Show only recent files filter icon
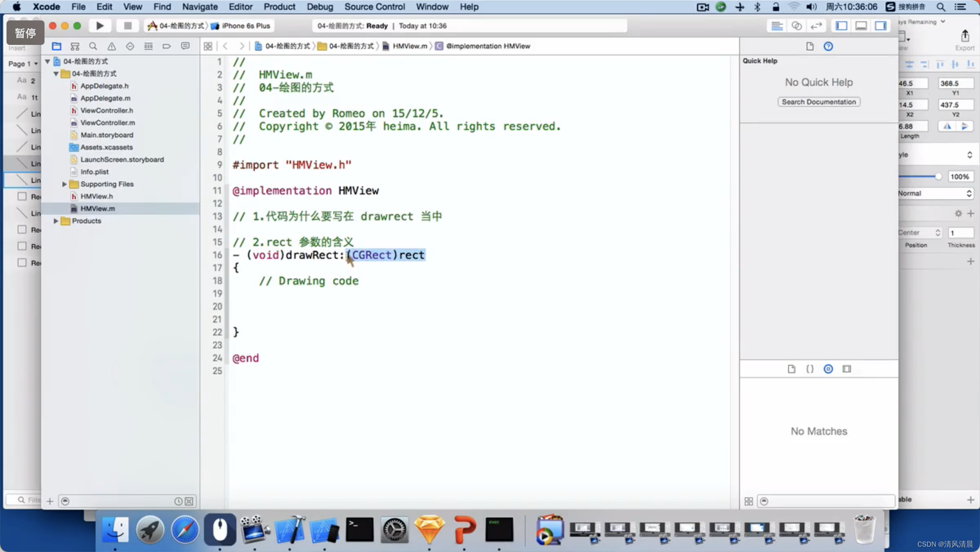980x552 pixels. 178,501
